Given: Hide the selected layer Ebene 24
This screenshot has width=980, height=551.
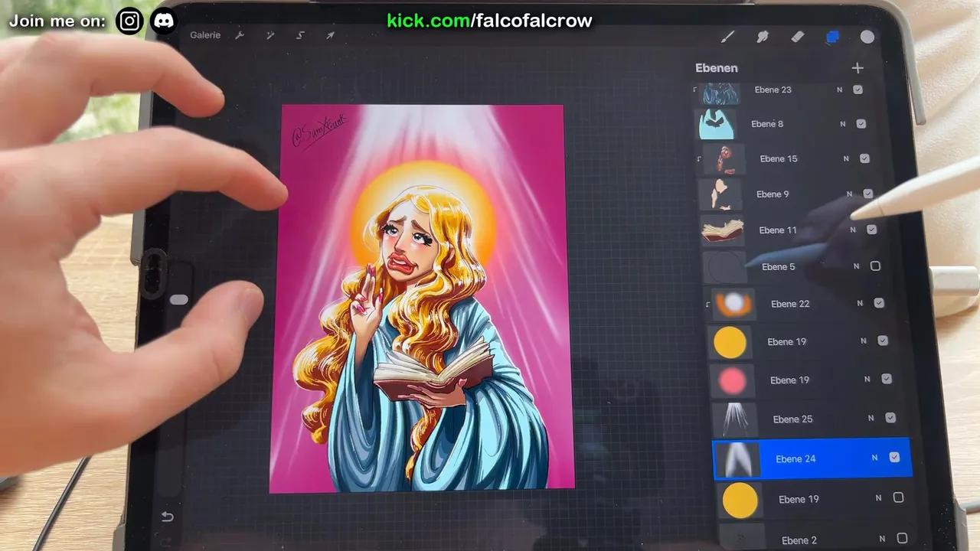Looking at the screenshot, I should click(894, 458).
